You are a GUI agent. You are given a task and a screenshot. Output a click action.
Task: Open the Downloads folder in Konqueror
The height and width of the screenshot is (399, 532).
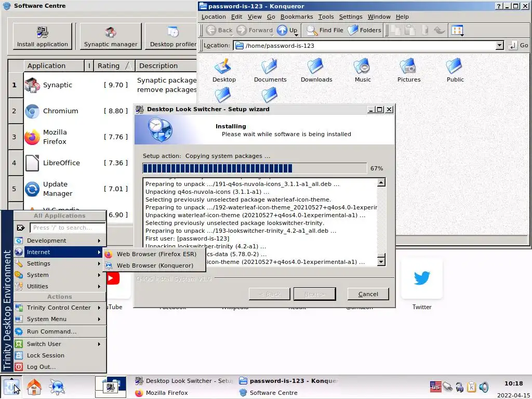316,70
